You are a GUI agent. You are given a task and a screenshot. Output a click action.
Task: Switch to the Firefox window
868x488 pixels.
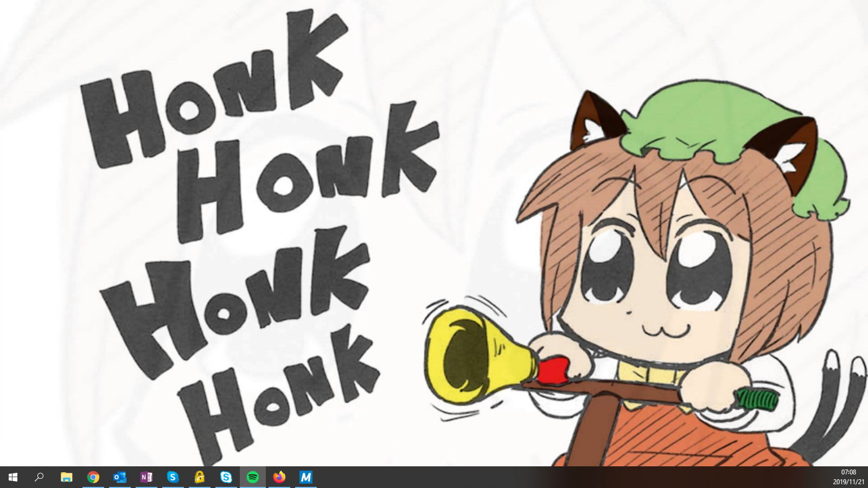coord(279,477)
